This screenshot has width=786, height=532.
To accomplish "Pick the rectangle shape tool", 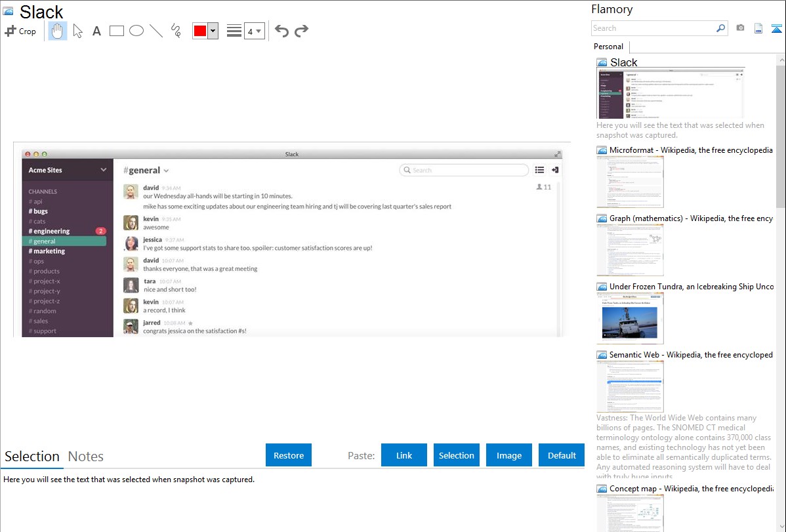I will [116, 31].
